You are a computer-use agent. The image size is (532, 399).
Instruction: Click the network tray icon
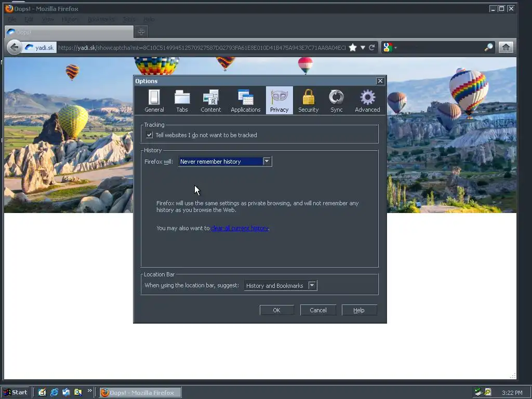pyautogui.click(x=478, y=392)
